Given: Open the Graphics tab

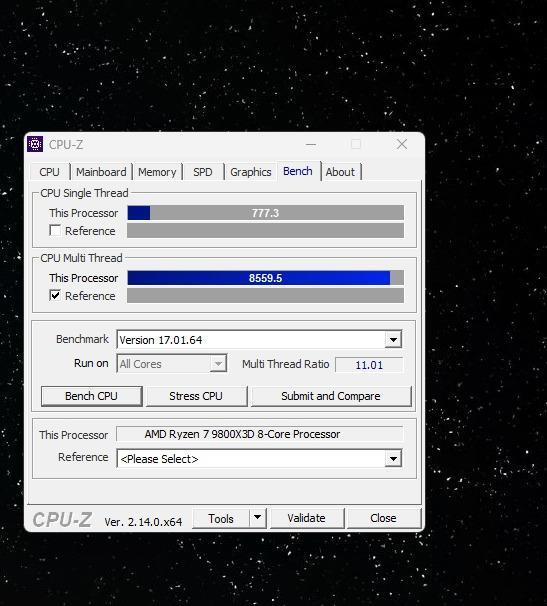Looking at the screenshot, I should [250, 172].
